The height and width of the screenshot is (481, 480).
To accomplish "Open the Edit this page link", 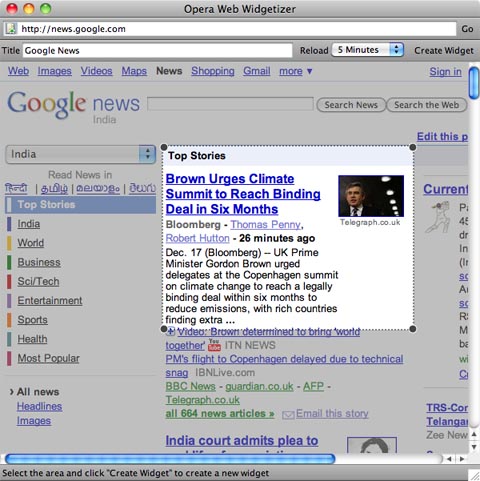I will [442, 137].
